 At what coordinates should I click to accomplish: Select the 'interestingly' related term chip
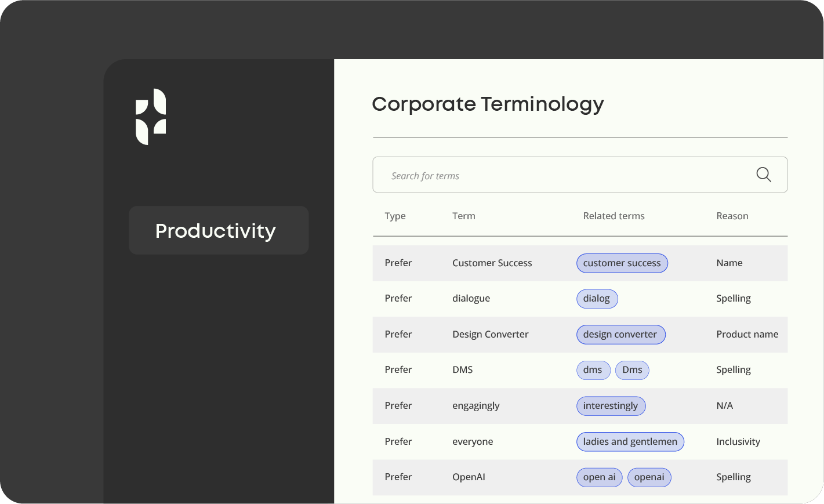tap(611, 406)
